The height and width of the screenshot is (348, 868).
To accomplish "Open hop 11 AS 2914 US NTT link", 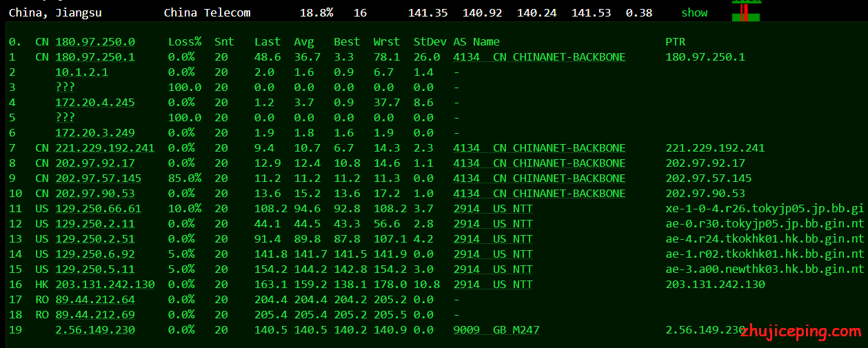I will tap(493, 209).
